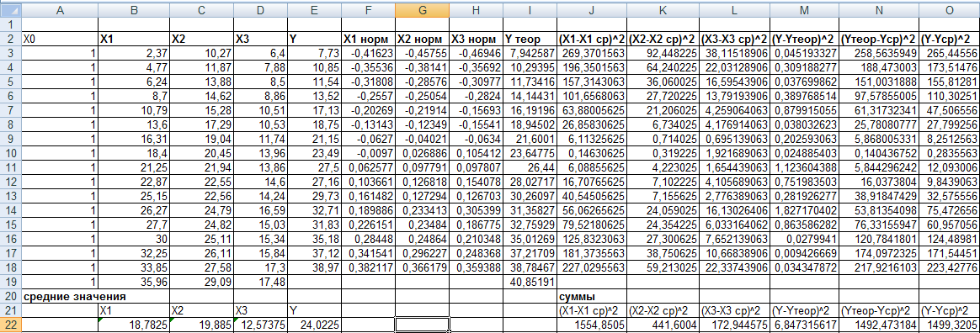980x333 pixels.
Task: Click cell with value 29,09
Action: point(201,282)
